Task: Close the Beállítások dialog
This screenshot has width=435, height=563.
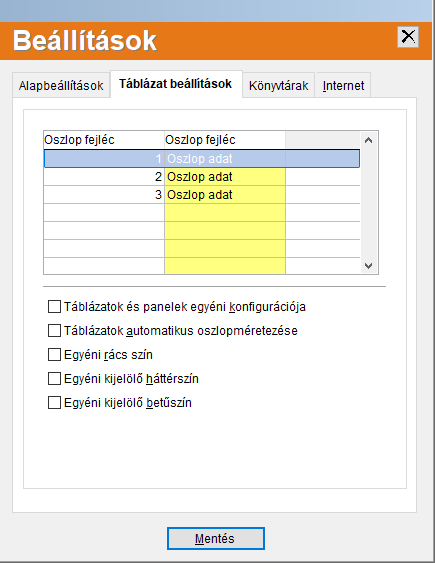Action: point(408,37)
